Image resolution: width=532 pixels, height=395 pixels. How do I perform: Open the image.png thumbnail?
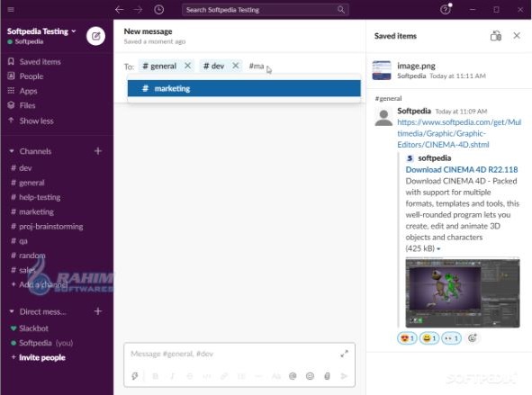(382, 70)
